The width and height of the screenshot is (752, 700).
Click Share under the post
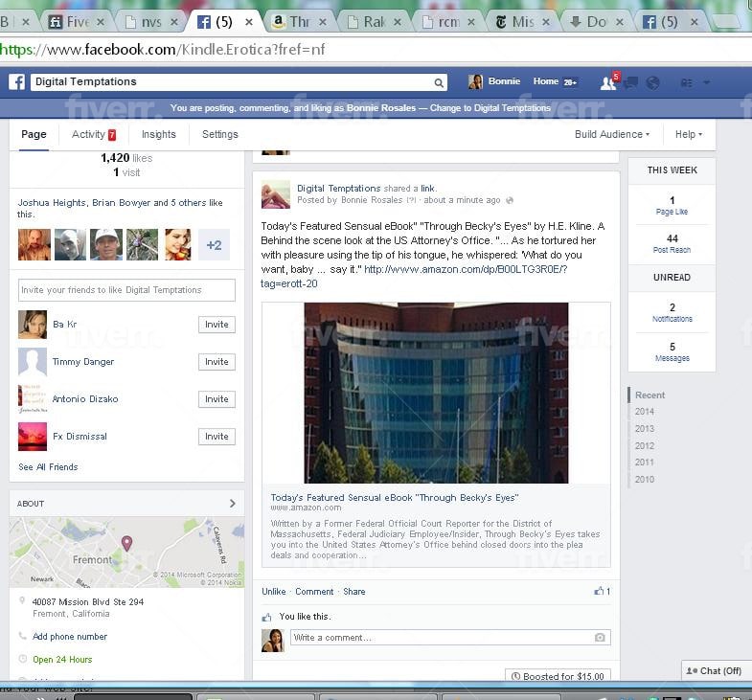[x=353, y=592]
